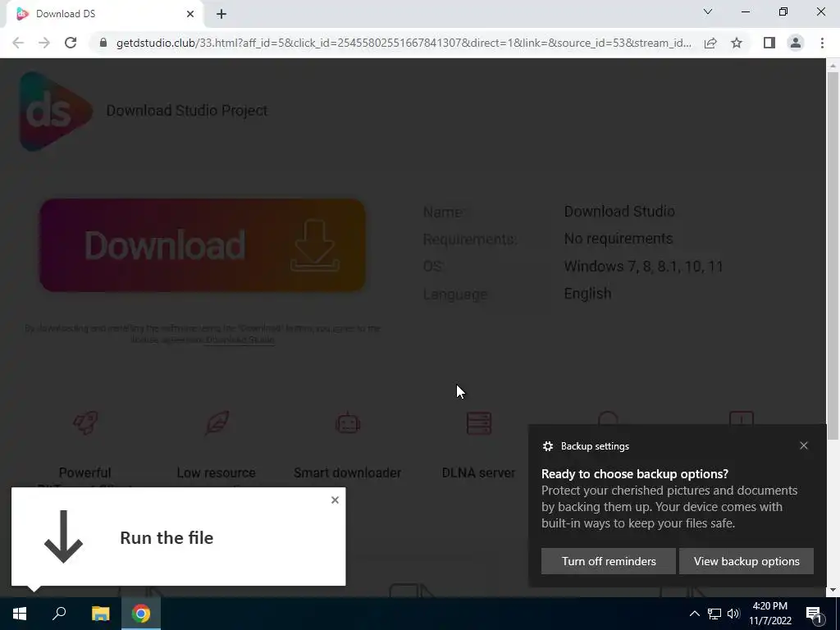Click the server icon above DLNA server
This screenshot has height=630, width=840.
(x=479, y=422)
